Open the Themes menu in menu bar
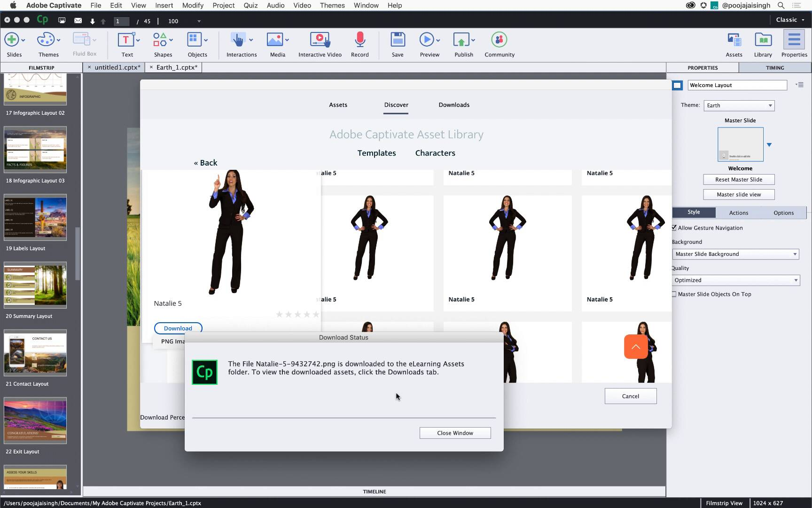Image resolution: width=812 pixels, height=508 pixels. coord(332,6)
